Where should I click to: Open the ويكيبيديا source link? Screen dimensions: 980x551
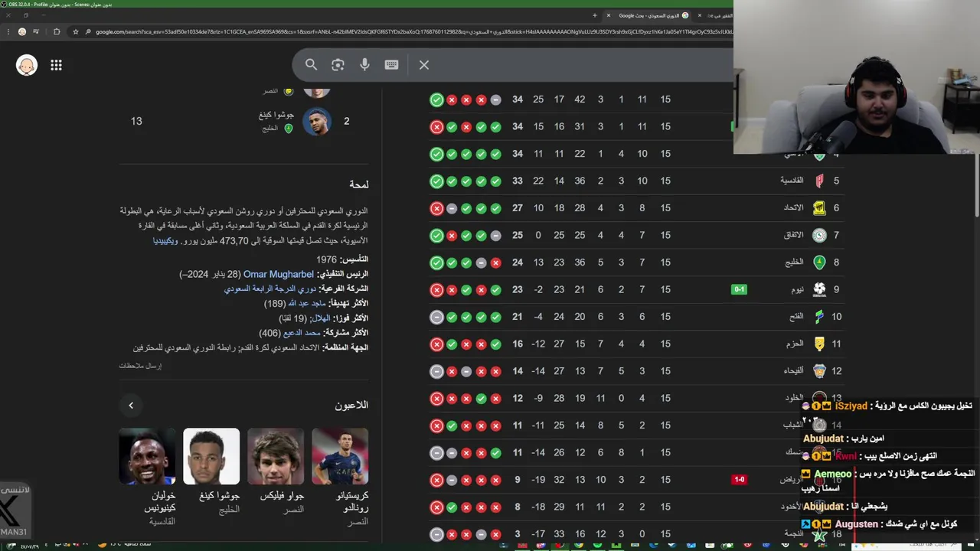165,241
